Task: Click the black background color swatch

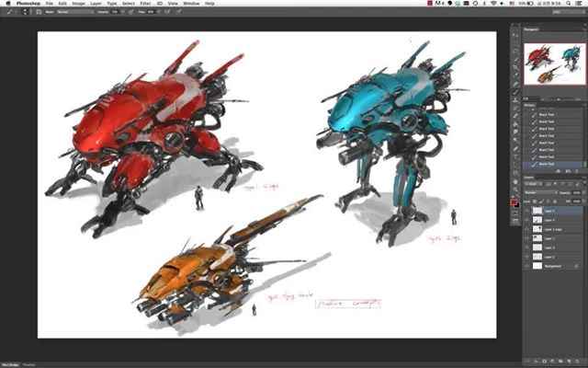Action: coord(517,205)
